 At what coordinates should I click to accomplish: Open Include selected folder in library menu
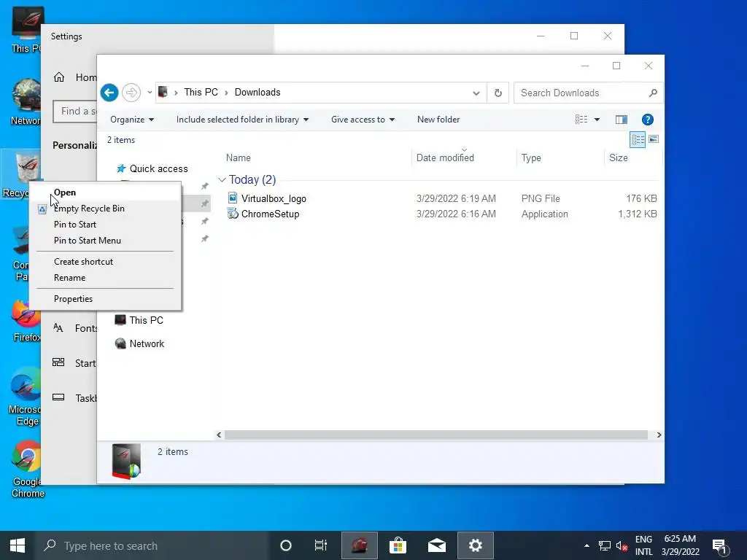coord(242,120)
